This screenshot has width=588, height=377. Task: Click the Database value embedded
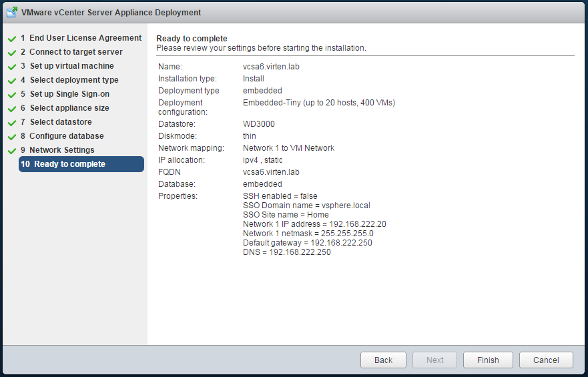point(262,184)
